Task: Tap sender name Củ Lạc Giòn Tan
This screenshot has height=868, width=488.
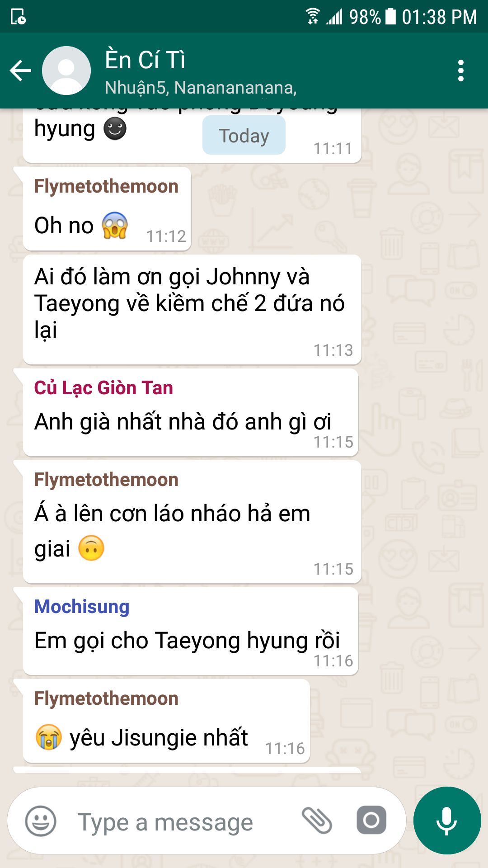Action: (103, 388)
